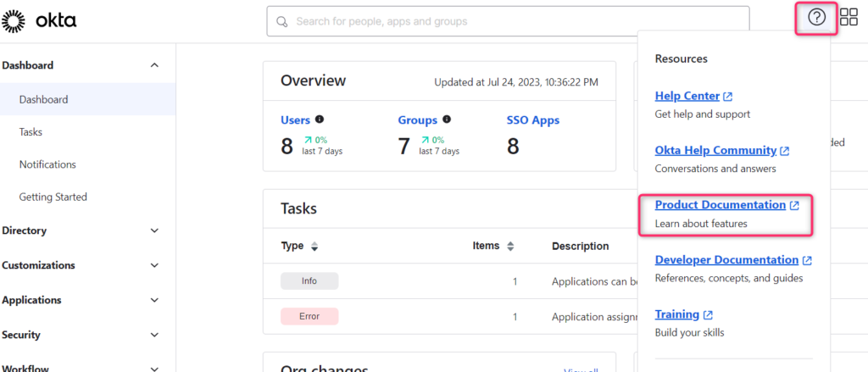Sort tasks by Type column arrows
Image resolution: width=868 pixels, height=372 pixels.
coord(314,247)
